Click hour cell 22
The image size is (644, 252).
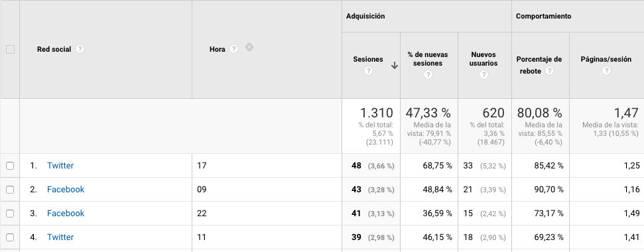click(x=202, y=213)
